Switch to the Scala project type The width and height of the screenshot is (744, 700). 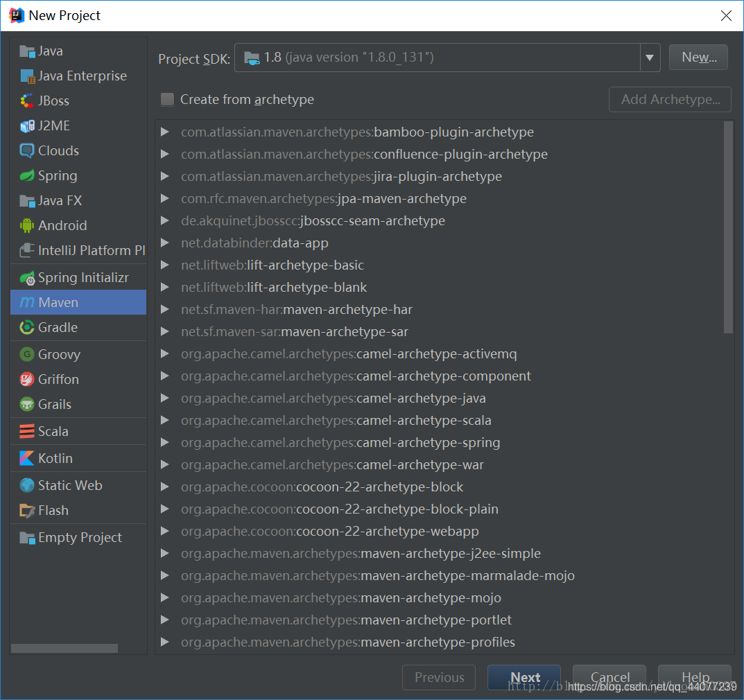[x=78, y=432]
